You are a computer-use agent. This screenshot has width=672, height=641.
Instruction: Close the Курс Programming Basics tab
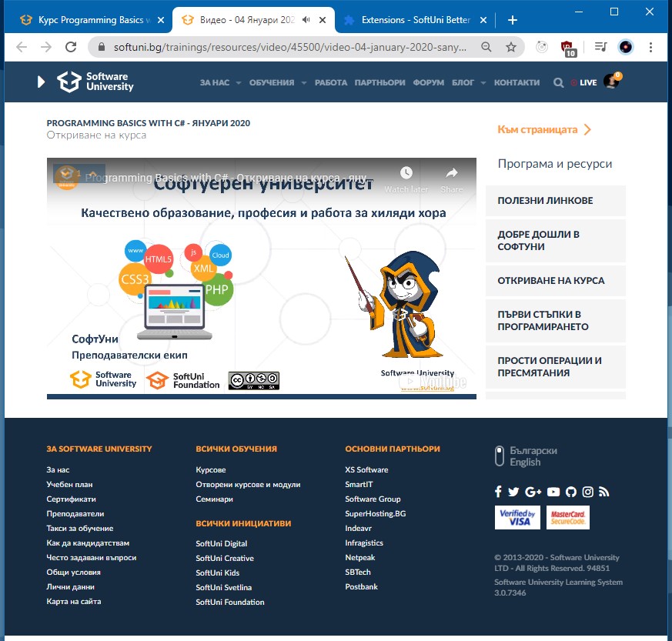161,20
